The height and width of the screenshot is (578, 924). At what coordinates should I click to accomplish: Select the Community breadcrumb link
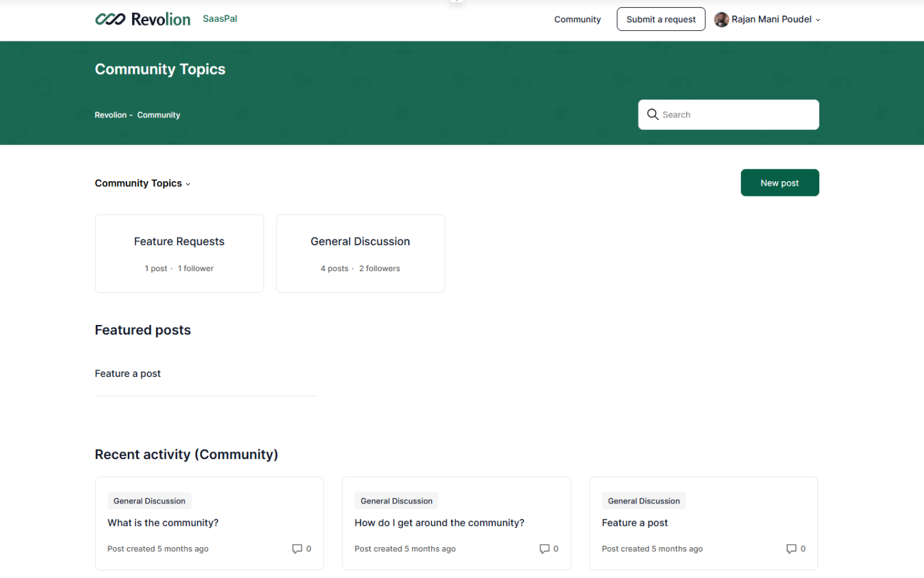(x=158, y=115)
